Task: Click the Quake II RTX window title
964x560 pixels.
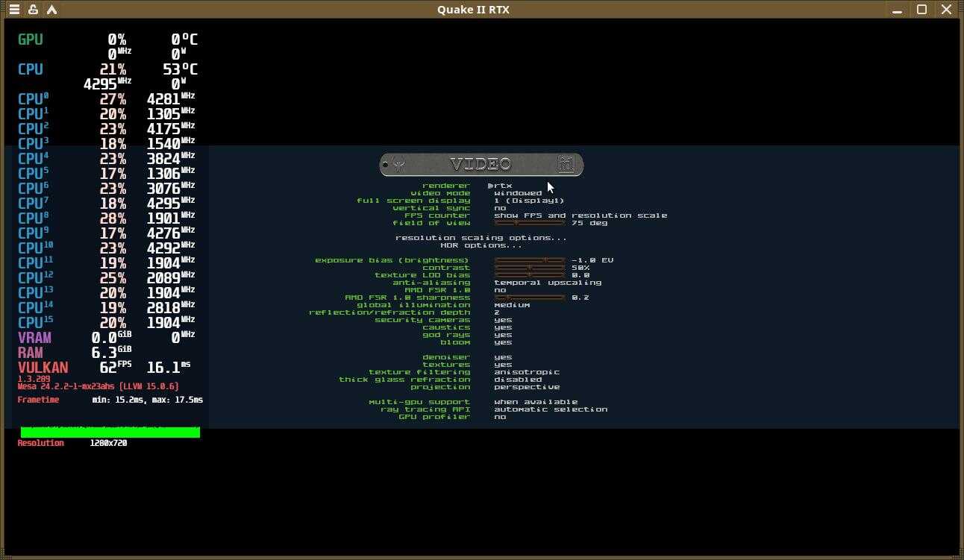Action: (x=474, y=10)
